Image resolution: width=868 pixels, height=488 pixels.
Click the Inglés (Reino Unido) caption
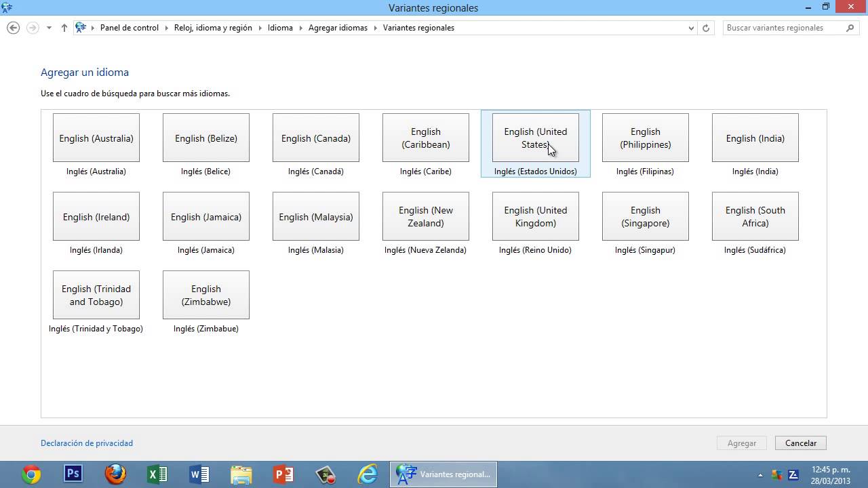click(x=535, y=250)
